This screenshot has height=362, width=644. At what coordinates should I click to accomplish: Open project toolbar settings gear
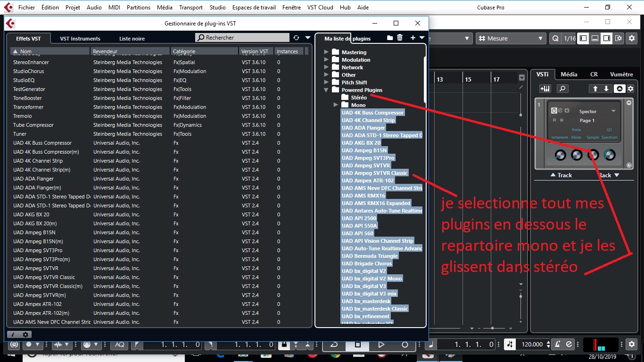point(632,39)
